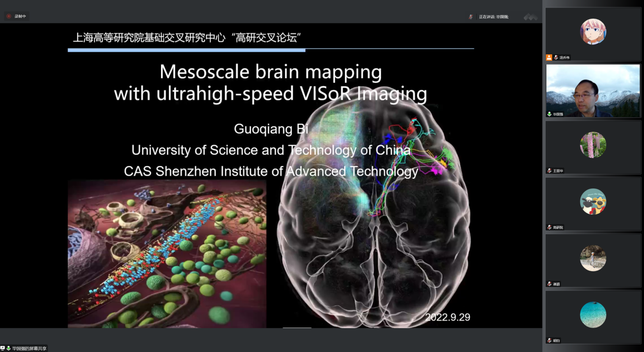Select the anime avatar participant tile
The width and height of the screenshot is (644, 352).
tap(593, 31)
